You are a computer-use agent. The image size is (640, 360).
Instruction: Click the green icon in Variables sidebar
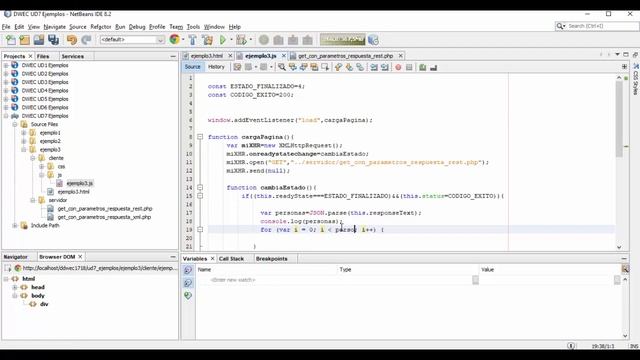(x=188, y=295)
